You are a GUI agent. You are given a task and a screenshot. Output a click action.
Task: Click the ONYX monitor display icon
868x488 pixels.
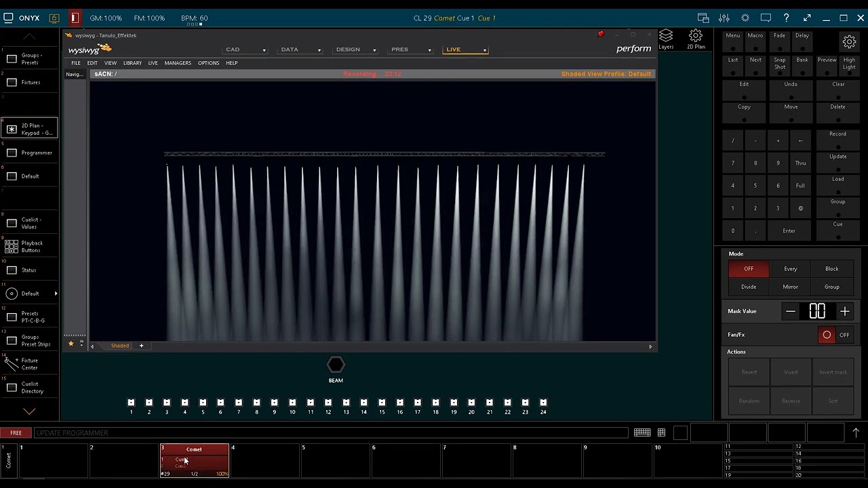(x=766, y=18)
